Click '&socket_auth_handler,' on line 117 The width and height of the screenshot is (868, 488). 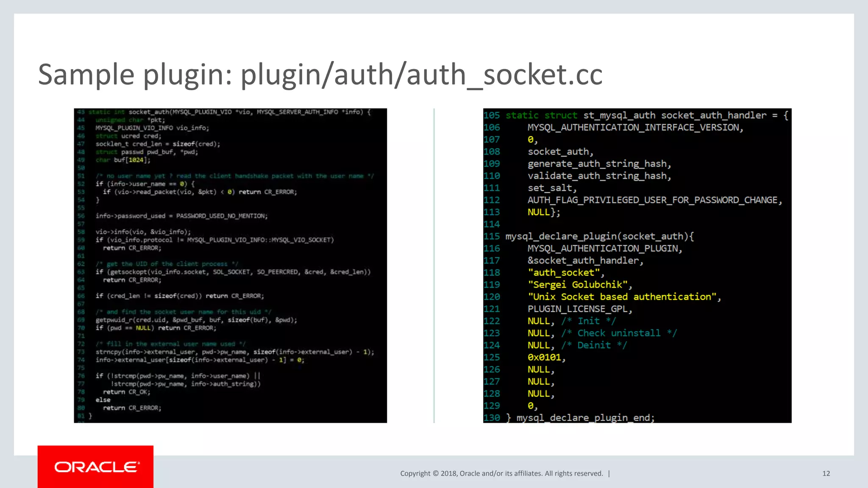click(585, 261)
